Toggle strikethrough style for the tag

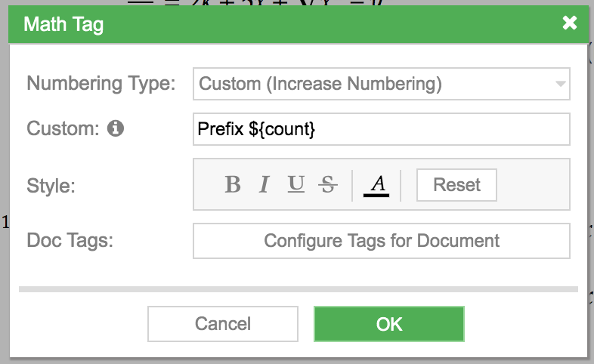click(x=328, y=185)
